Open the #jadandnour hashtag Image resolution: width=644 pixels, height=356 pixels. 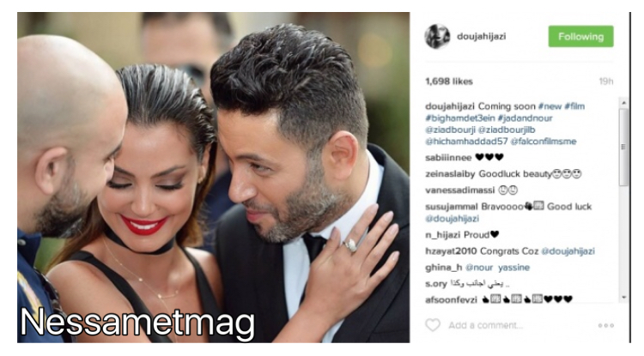click(x=525, y=118)
